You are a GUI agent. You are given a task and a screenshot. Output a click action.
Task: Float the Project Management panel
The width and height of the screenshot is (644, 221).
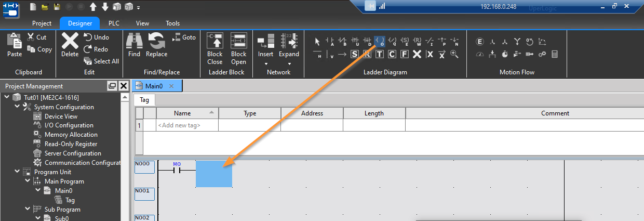tap(112, 86)
